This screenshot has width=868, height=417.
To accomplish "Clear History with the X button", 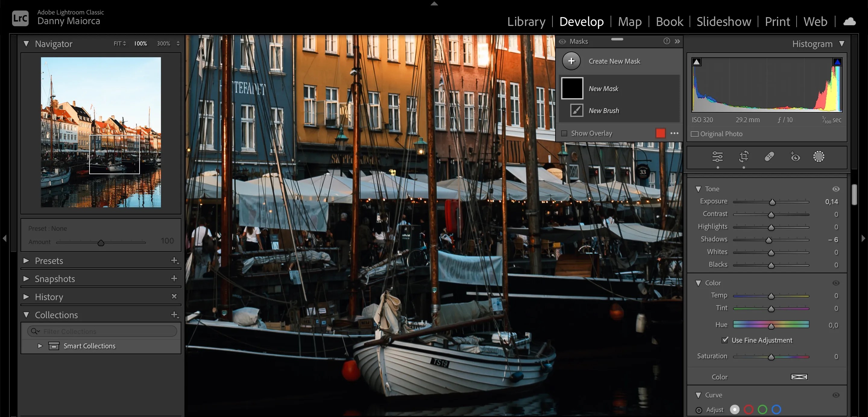I will click(174, 296).
